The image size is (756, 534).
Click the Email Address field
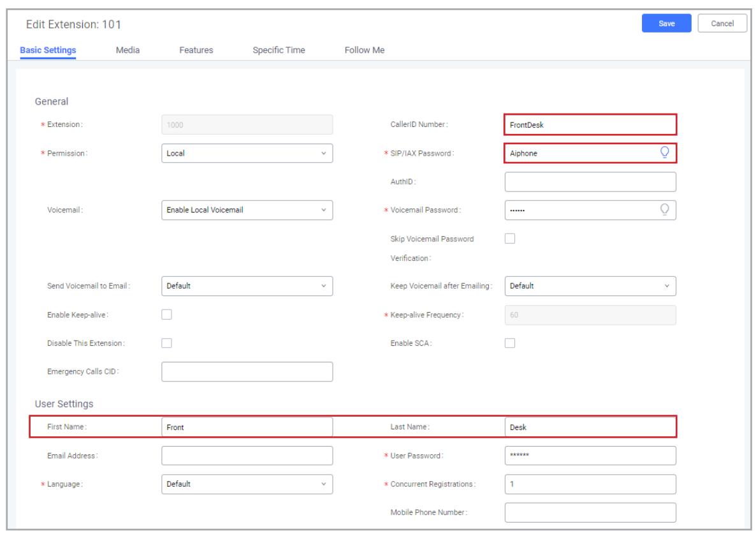247,456
